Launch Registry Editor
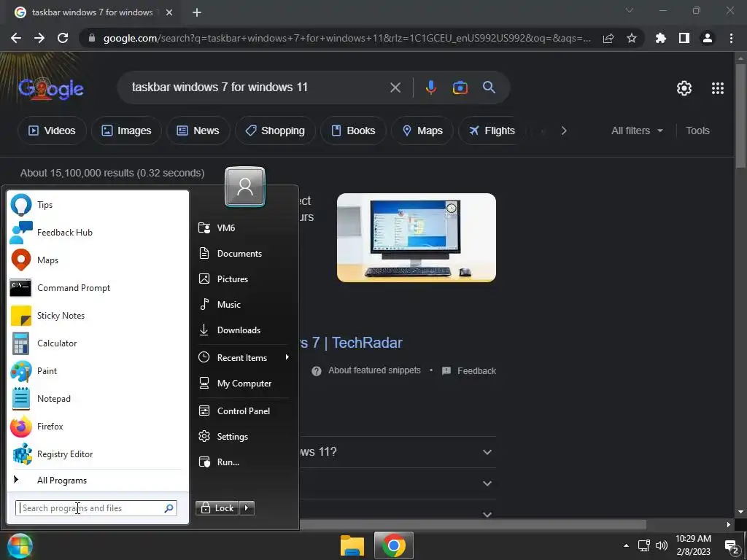This screenshot has width=747, height=560. [98, 454]
